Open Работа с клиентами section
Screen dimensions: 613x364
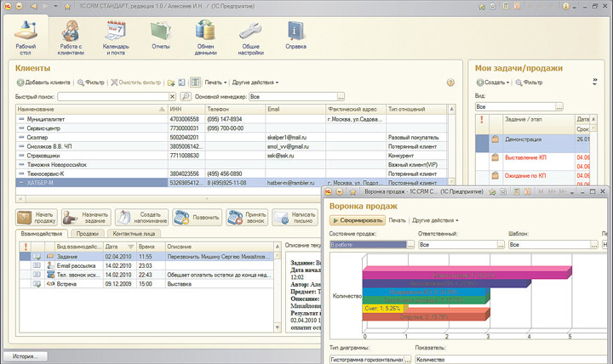click(x=71, y=37)
